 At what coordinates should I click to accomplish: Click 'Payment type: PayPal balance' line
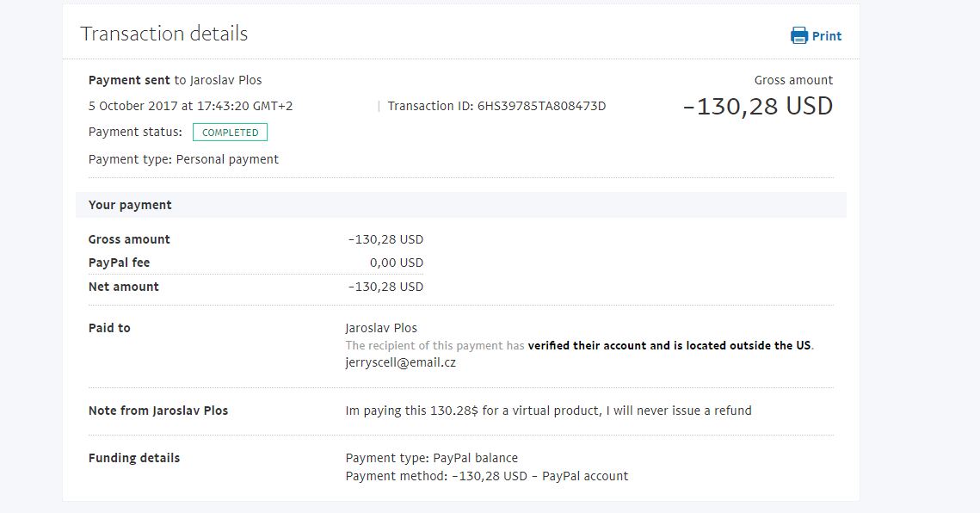(431, 458)
